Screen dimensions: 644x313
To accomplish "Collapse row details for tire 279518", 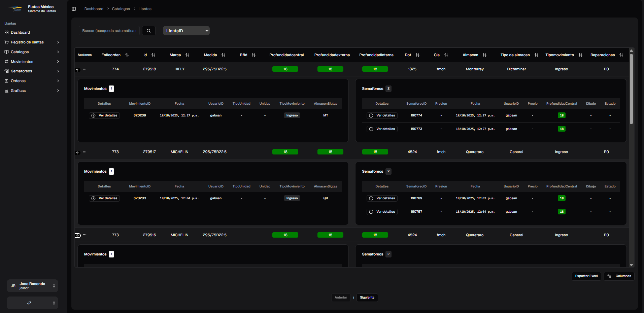I will 77,70.
